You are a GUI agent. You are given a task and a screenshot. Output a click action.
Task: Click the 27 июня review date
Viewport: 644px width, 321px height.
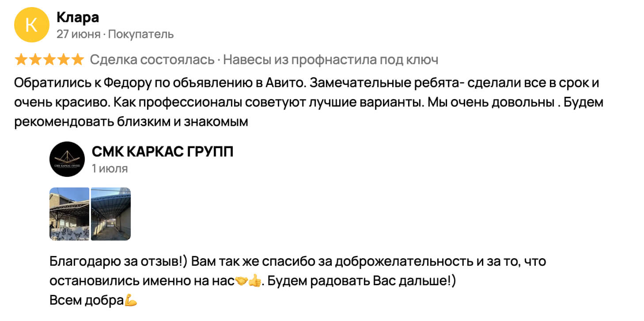(78, 34)
